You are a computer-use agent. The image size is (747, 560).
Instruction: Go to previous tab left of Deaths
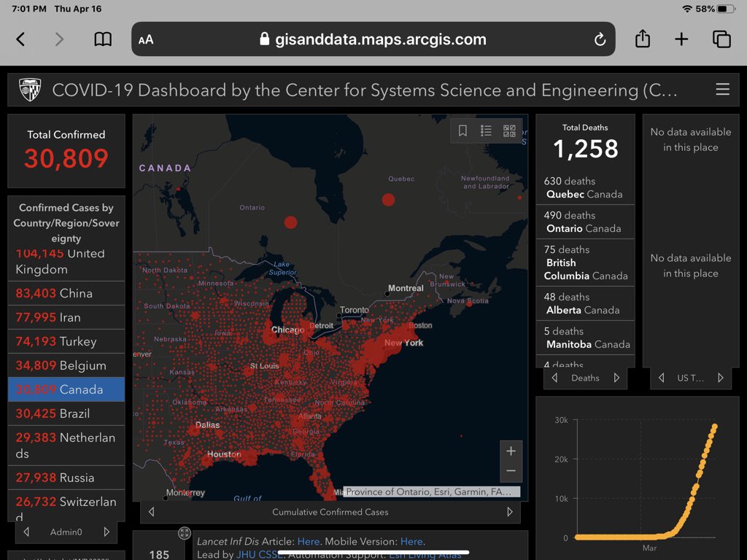click(x=554, y=378)
